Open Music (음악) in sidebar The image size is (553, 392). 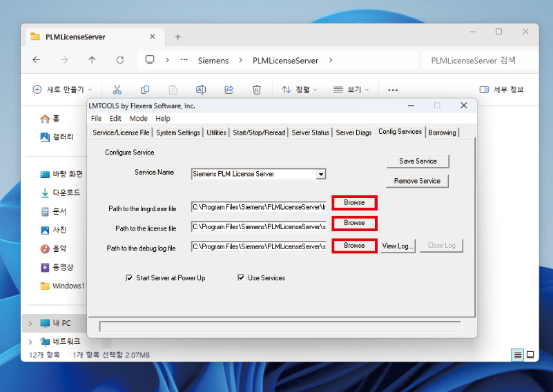click(53, 248)
